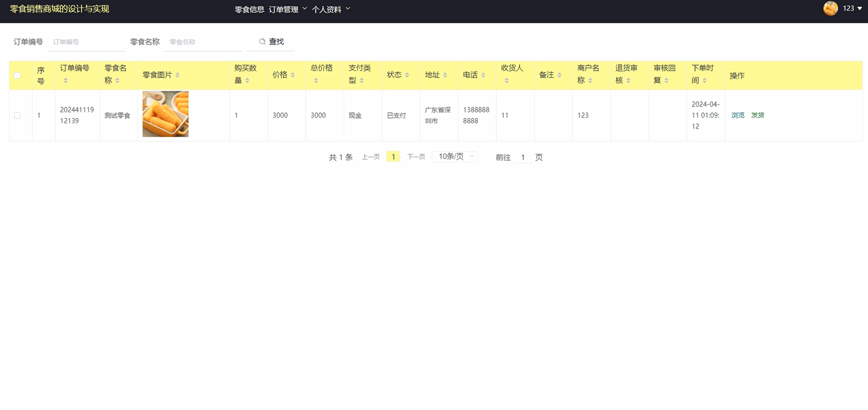This screenshot has width=868, height=410.
Task: Sort by 收货人 column sort icon
Action: tap(507, 81)
